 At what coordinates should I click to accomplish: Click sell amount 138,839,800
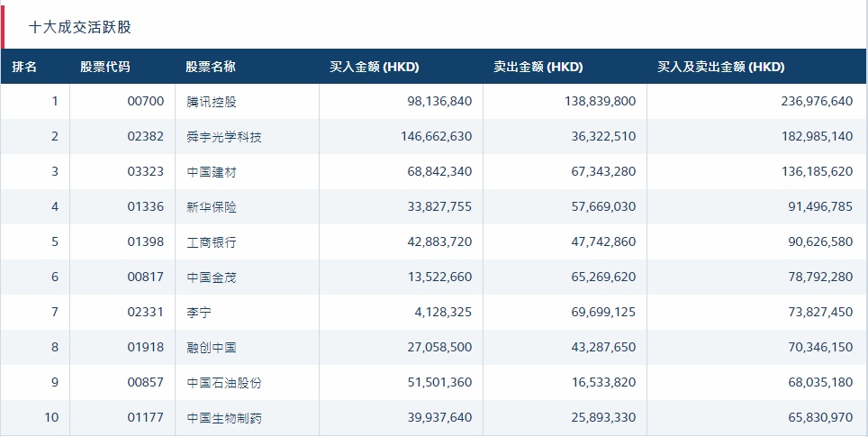pos(600,101)
